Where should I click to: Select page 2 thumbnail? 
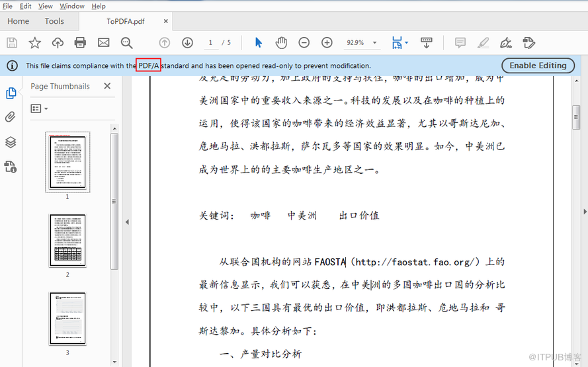67,240
